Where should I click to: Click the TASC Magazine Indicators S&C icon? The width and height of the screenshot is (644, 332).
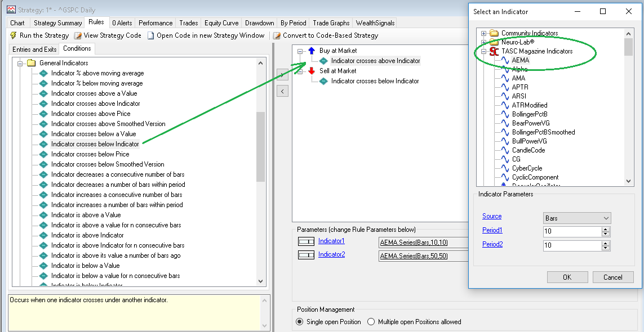[494, 51]
